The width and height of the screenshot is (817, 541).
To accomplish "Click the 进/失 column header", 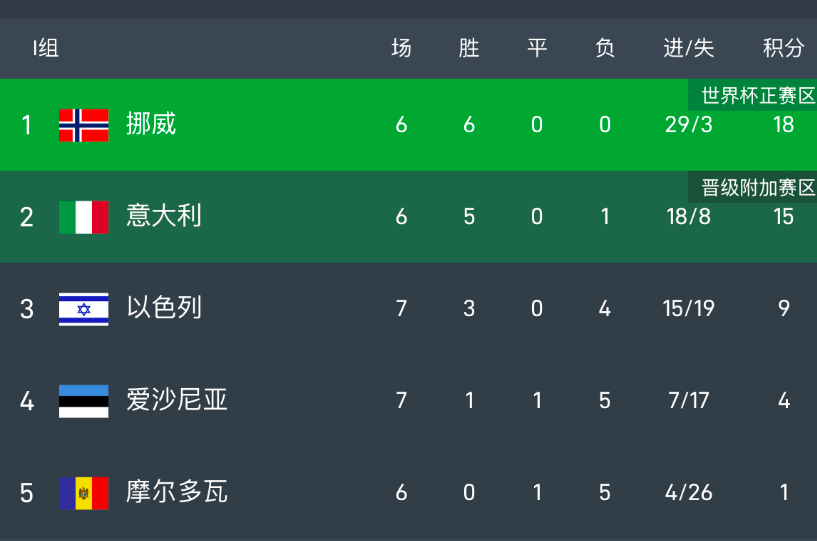I will (x=689, y=48).
